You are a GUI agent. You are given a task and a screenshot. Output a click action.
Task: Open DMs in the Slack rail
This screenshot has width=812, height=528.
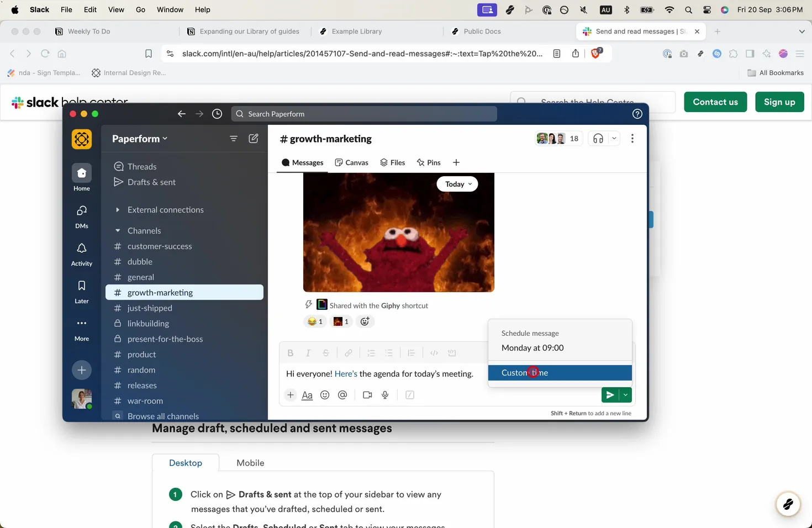[82, 216]
